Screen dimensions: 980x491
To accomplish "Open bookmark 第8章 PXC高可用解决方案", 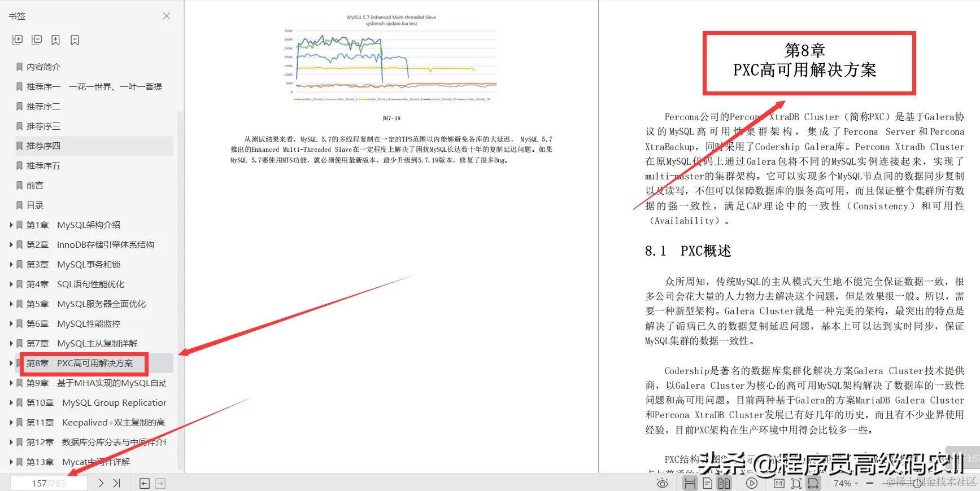I will click(x=80, y=363).
